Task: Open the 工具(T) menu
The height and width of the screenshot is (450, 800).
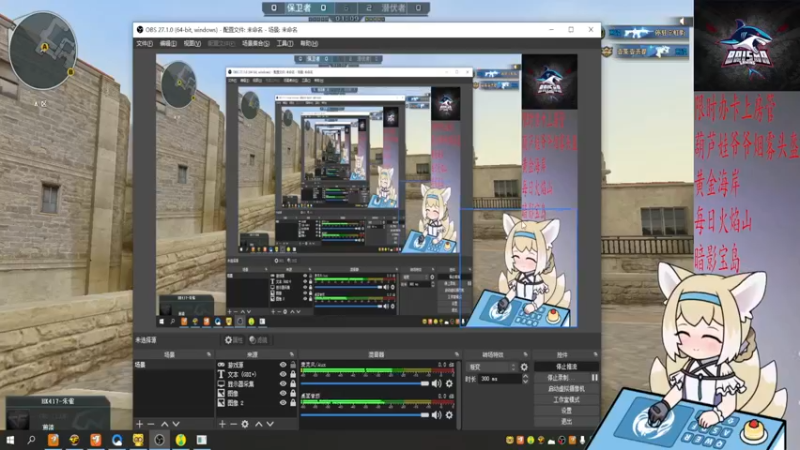Action: click(x=285, y=44)
